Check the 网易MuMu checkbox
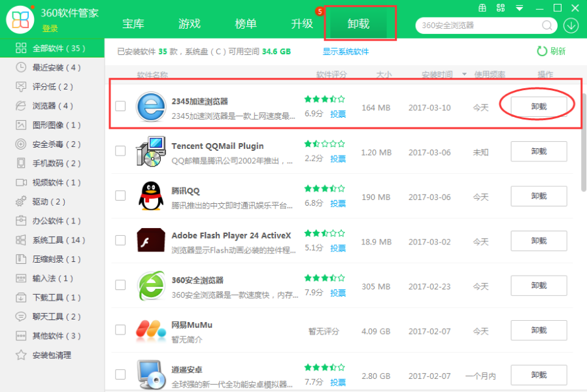The image size is (587, 392). coord(120,329)
